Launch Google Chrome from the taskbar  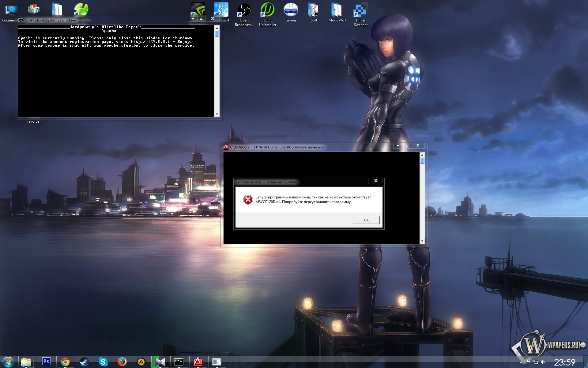click(65, 362)
